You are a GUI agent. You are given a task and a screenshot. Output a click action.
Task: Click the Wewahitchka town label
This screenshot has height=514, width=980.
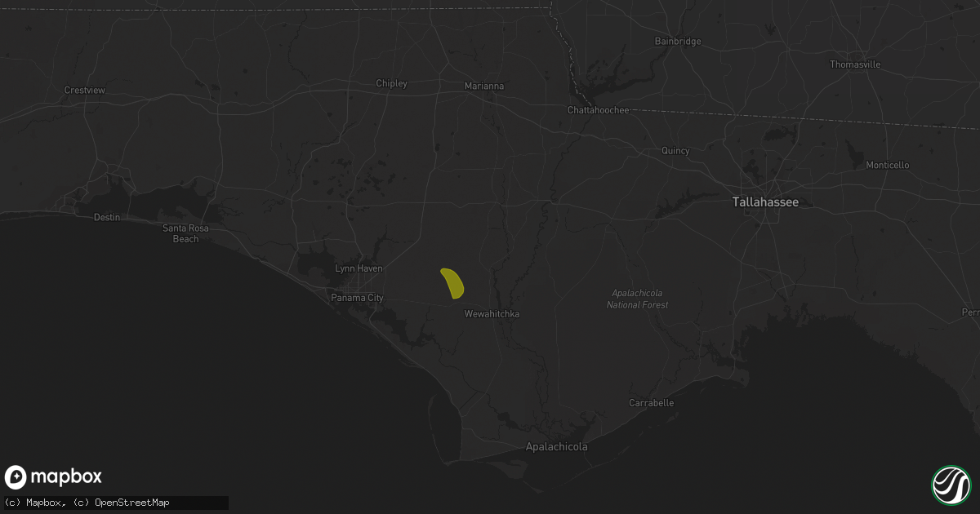click(x=492, y=314)
